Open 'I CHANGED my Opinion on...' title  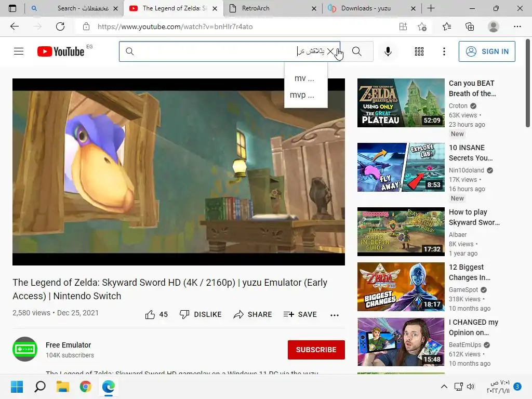pyautogui.click(x=473, y=327)
